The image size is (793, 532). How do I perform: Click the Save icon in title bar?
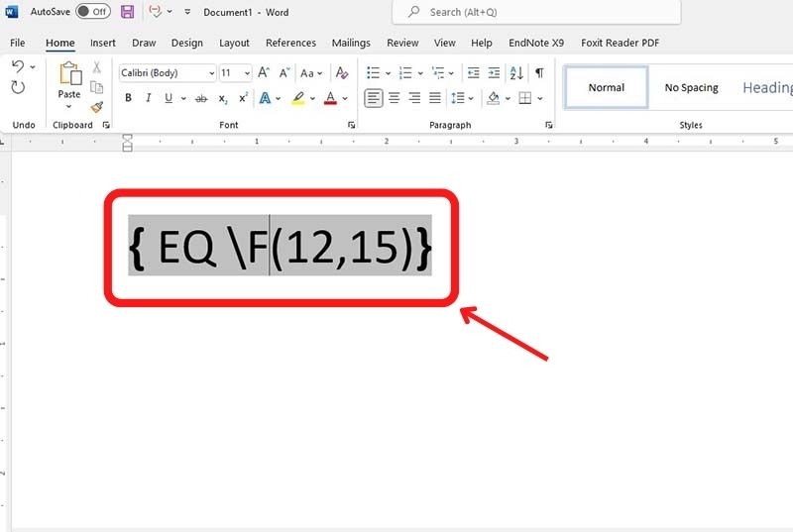(128, 12)
